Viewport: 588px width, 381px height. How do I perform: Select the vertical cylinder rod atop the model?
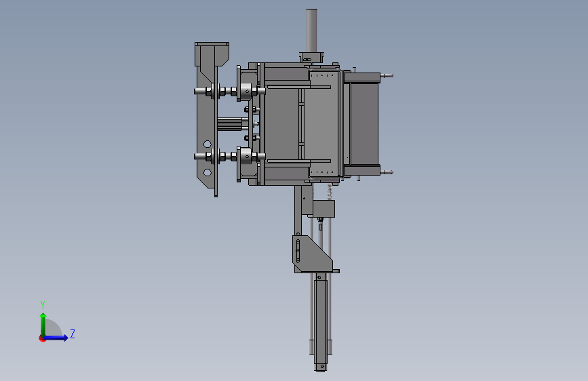tap(311, 30)
